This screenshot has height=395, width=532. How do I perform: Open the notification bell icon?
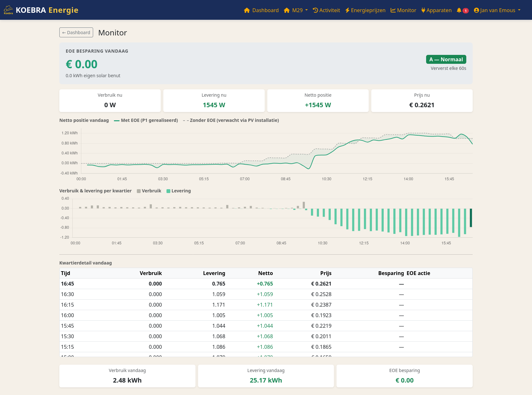(x=459, y=10)
